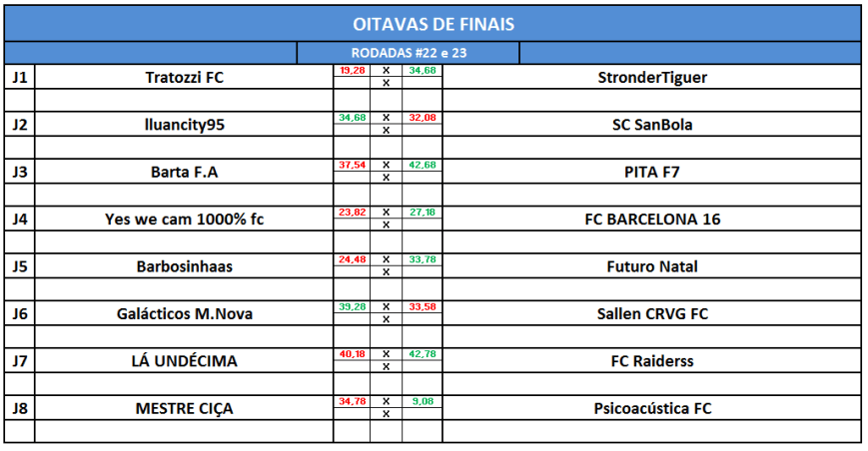868x451 pixels.
Task: Select the Futuro Natal team name
Action: pos(652,266)
